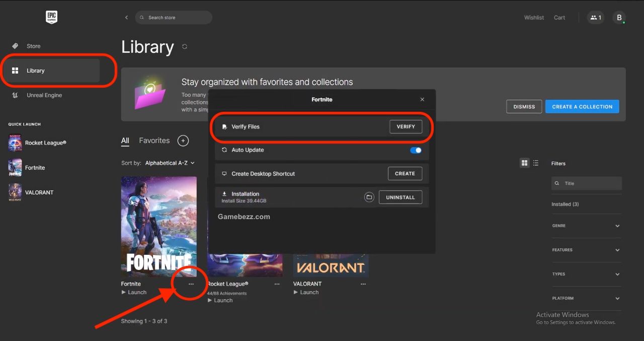Open the Alphabetical A-Z sort dropdown
The height and width of the screenshot is (341, 644).
tap(170, 163)
